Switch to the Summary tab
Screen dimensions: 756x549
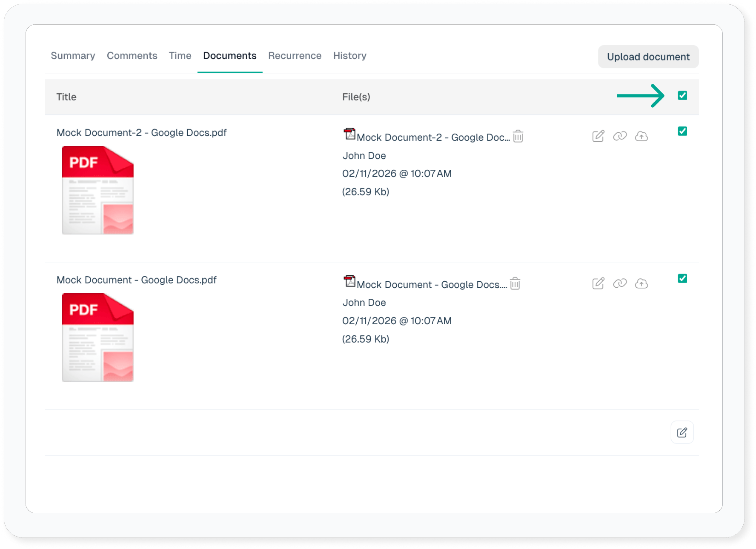click(x=73, y=56)
